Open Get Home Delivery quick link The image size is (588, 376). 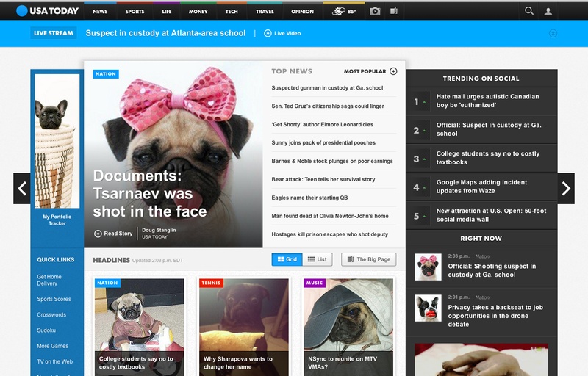49,280
